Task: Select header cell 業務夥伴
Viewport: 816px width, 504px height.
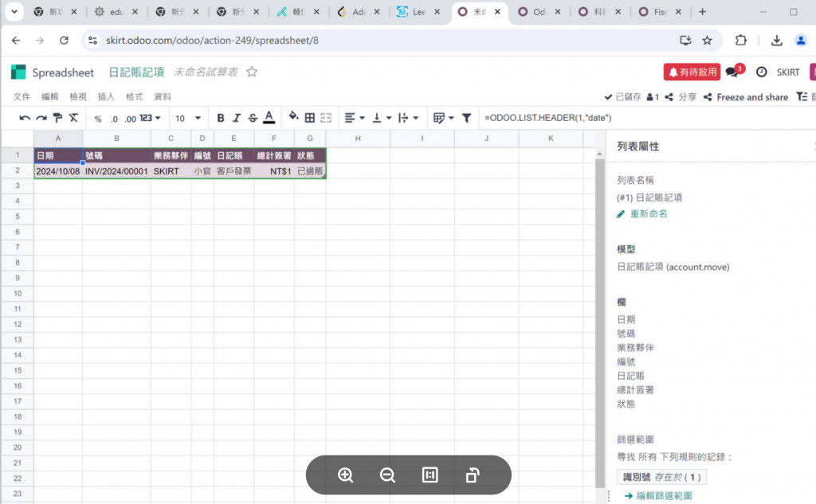Action: tap(171, 155)
